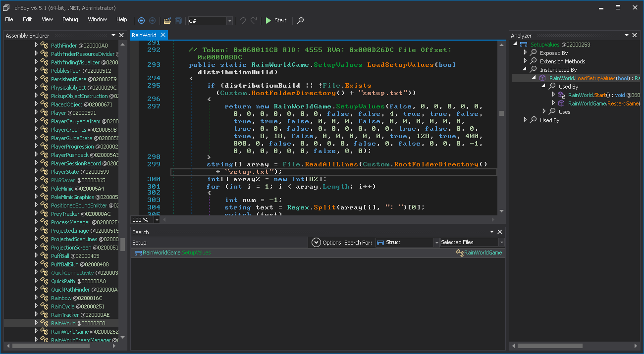
Task: Click the dnSpy logo in the title bar
Action: [x=5, y=7]
